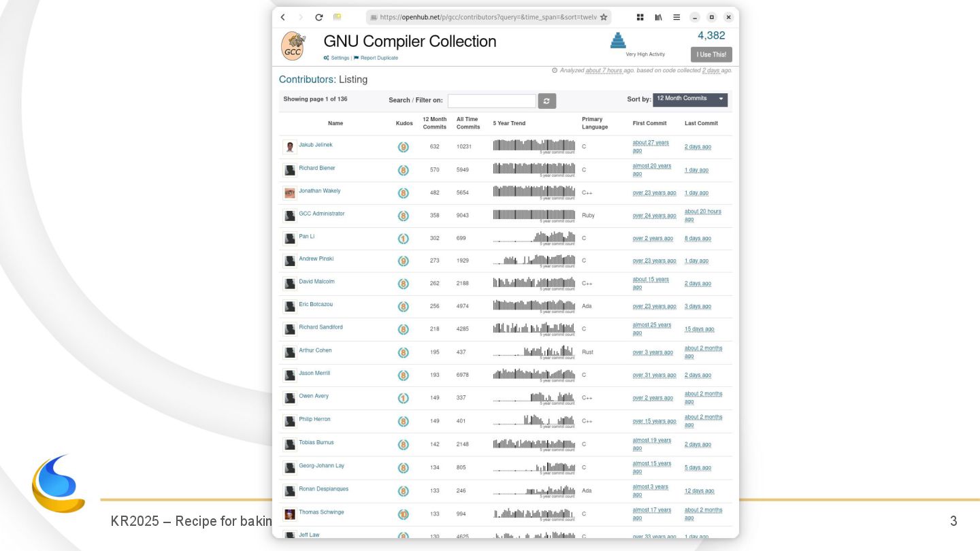Open the project Settings link
This screenshot has height=551, width=980.
336,58
